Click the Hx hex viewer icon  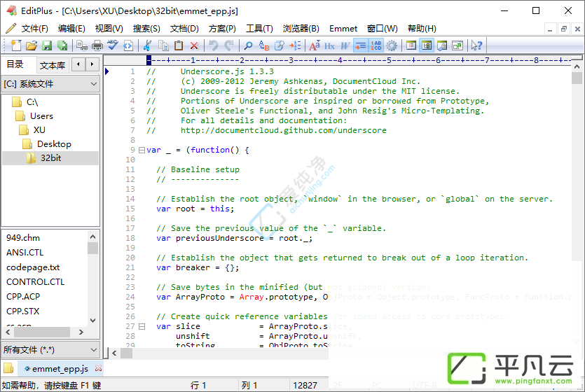(329, 45)
